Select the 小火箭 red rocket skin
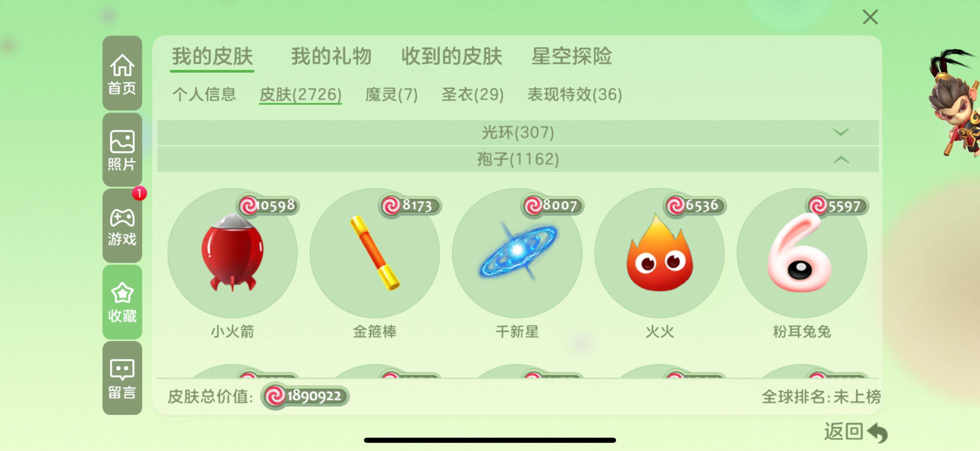The width and height of the screenshot is (980, 451). coord(232,253)
